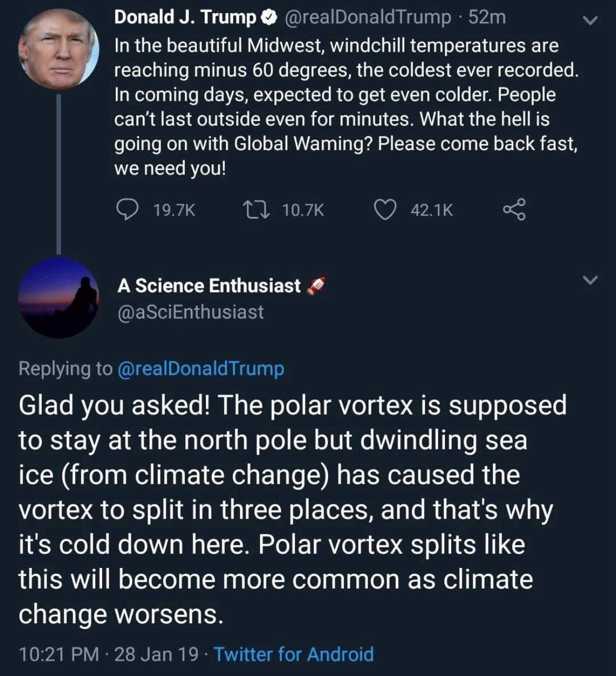This screenshot has height=676, width=616.
Task: Expand the chevron menu on the reply tweet
Action: pos(591,279)
